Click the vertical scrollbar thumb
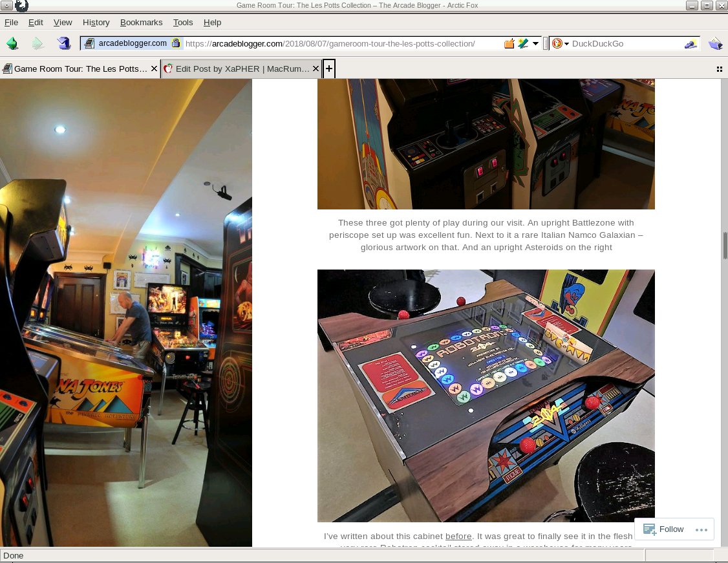Image resolution: width=728 pixels, height=563 pixels. click(x=724, y=244)
